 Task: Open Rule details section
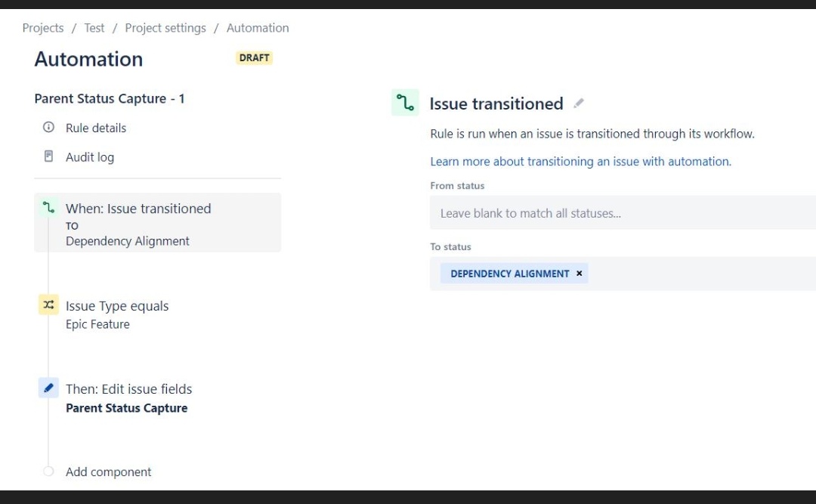[x=96, y=128]
